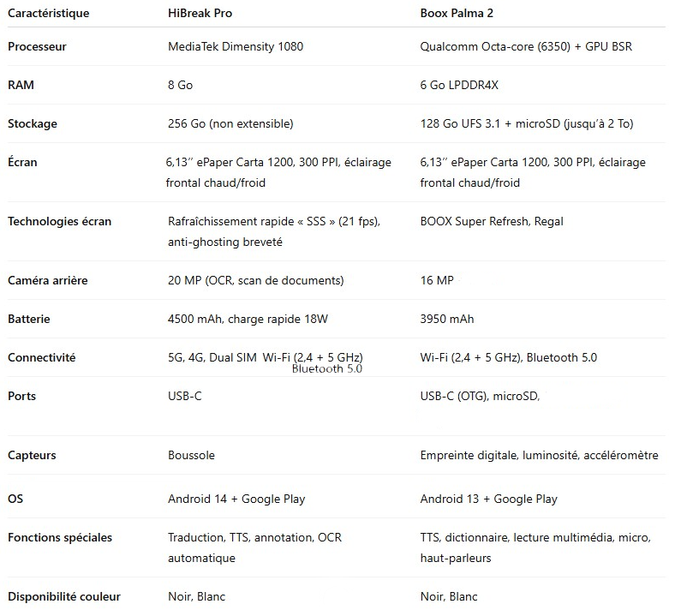Select the "Processeur" row label
Screen dimensions: 675x616
pos(37,46)
